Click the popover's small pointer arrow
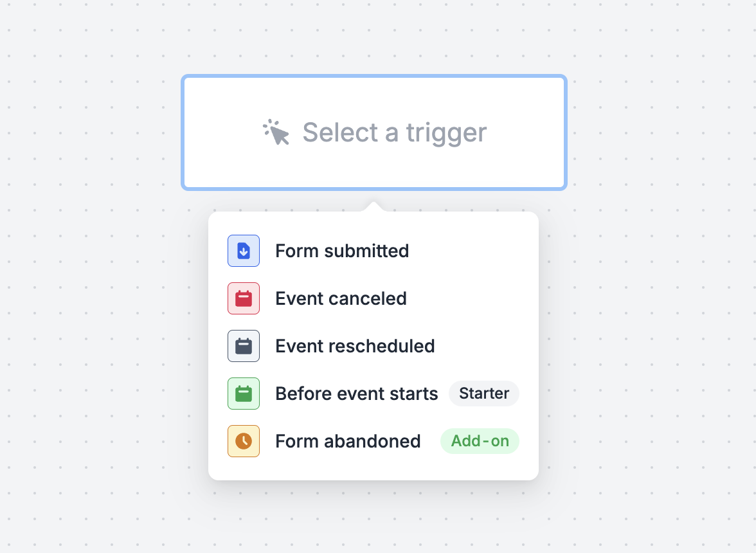 tap(373, 207)
